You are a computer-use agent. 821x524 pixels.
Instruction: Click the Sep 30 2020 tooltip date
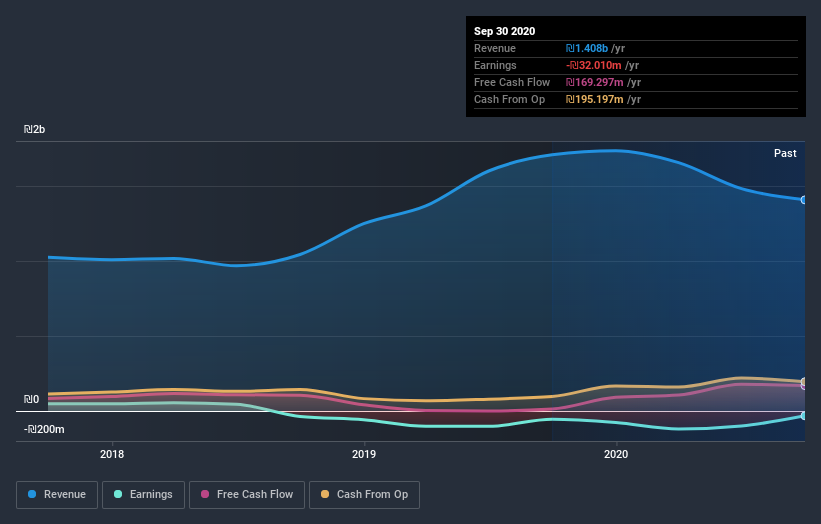505,31
